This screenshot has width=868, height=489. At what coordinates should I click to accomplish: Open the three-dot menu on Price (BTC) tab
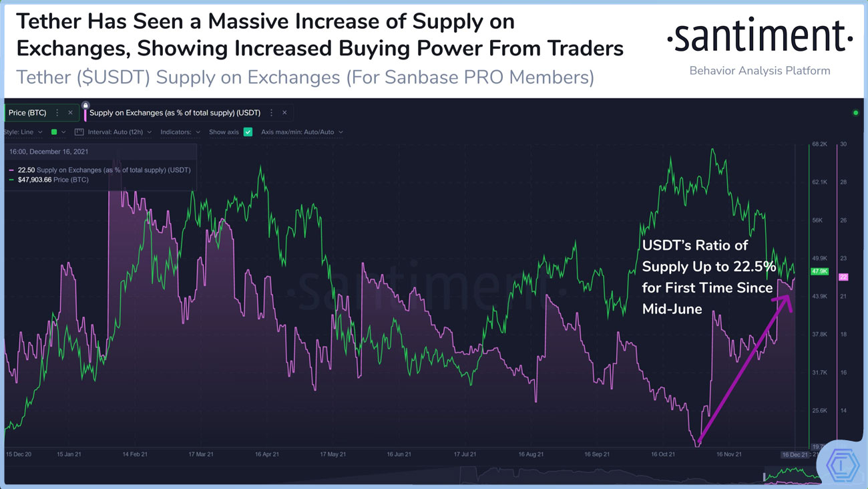click(x=57, y=112)
